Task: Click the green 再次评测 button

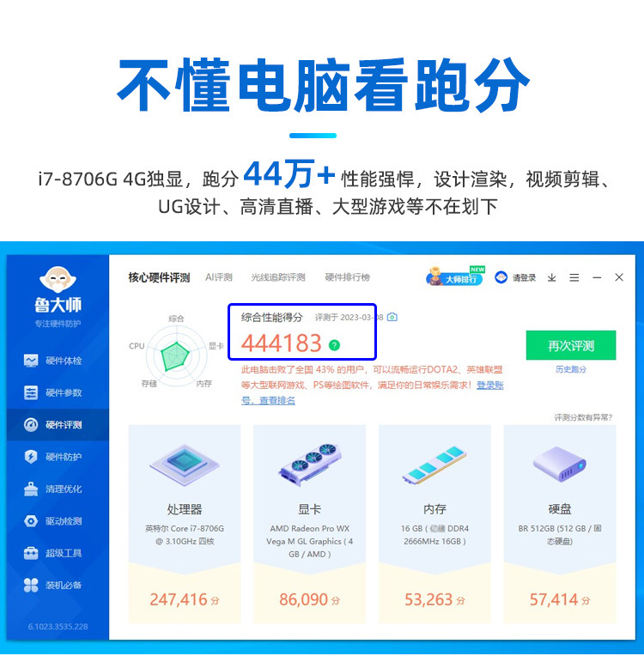Action: tap(571, 345)
